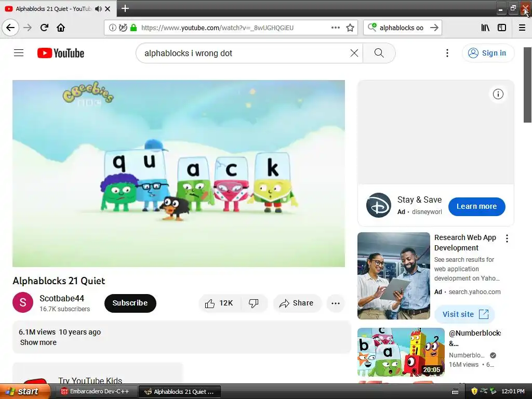Open YouTube settings three-dot menu

click(x=447, y=53)
